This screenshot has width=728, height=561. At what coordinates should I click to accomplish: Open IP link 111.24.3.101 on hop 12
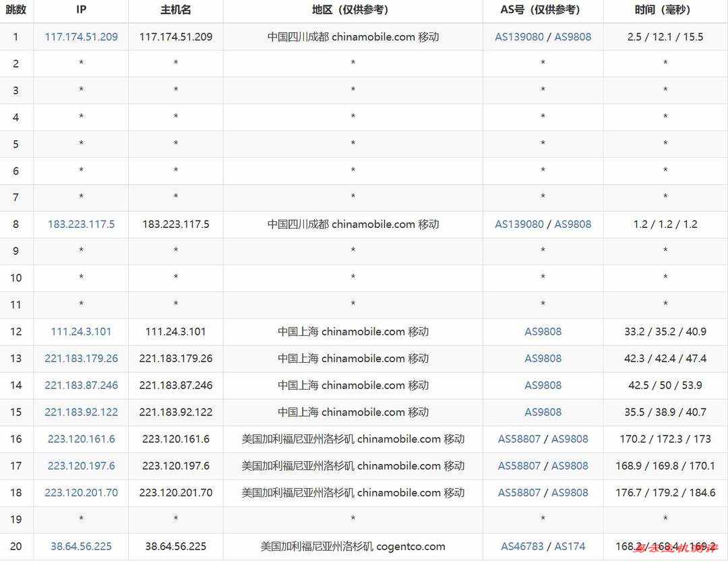pyautogui.click(x=81, y=332)
